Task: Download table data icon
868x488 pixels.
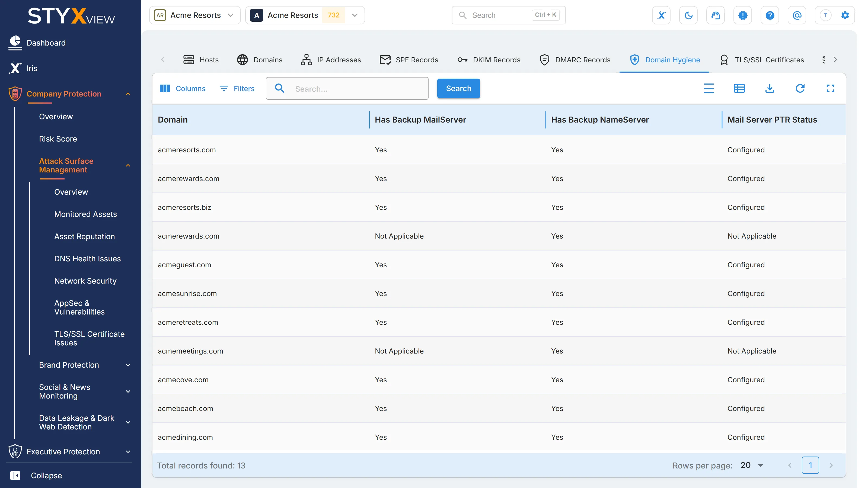Action: [x=770, y=89]
